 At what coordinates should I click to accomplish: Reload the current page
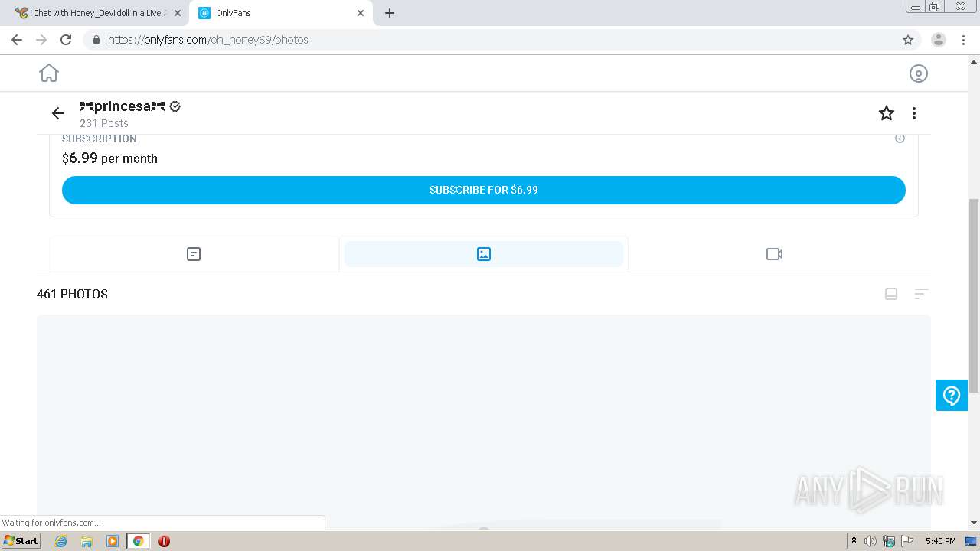66,40
